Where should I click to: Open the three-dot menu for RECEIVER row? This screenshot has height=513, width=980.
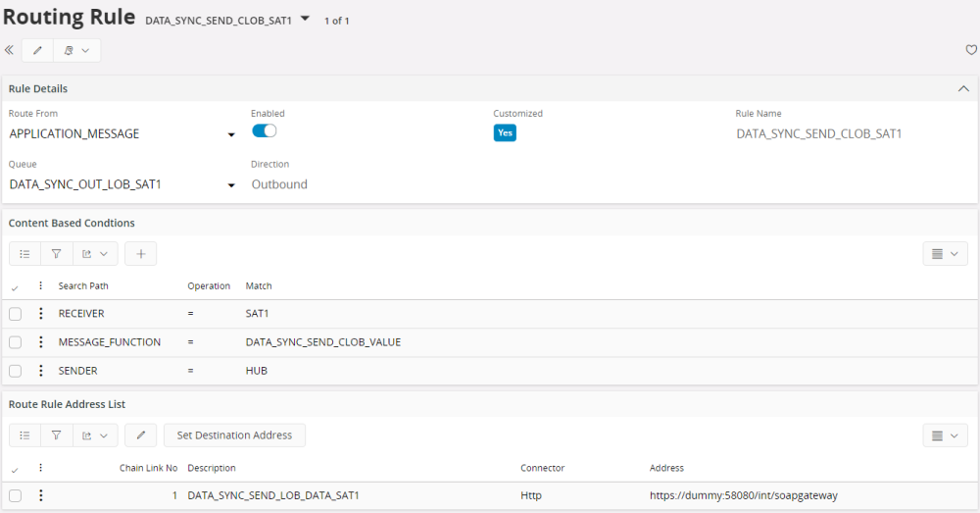pos(41,314)
